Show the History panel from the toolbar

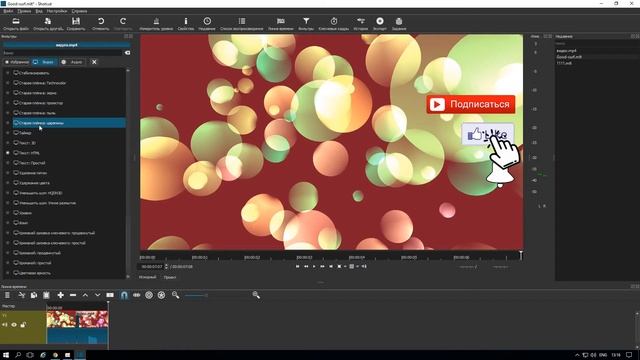pyautogui.click(x=361, y=21)
